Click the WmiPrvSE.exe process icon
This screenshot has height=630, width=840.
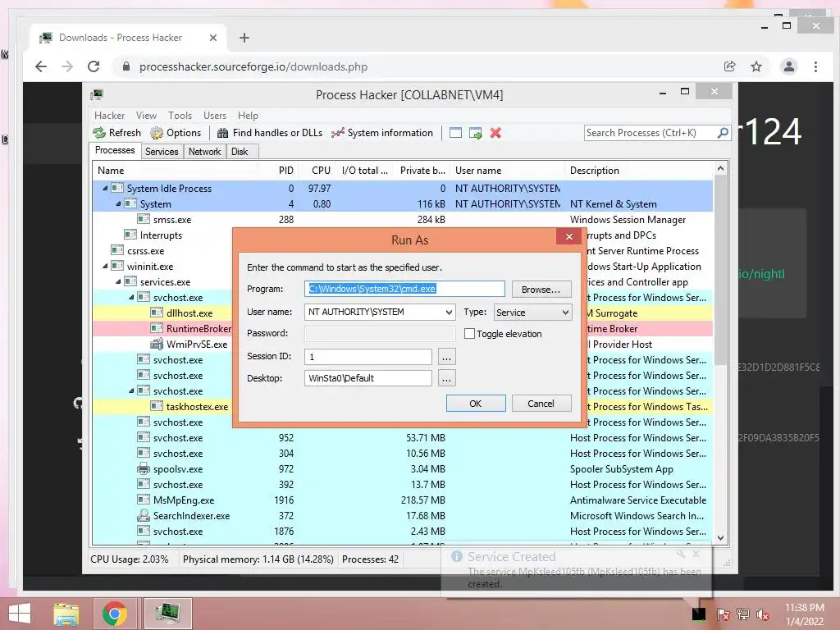(x=157, y=344)
